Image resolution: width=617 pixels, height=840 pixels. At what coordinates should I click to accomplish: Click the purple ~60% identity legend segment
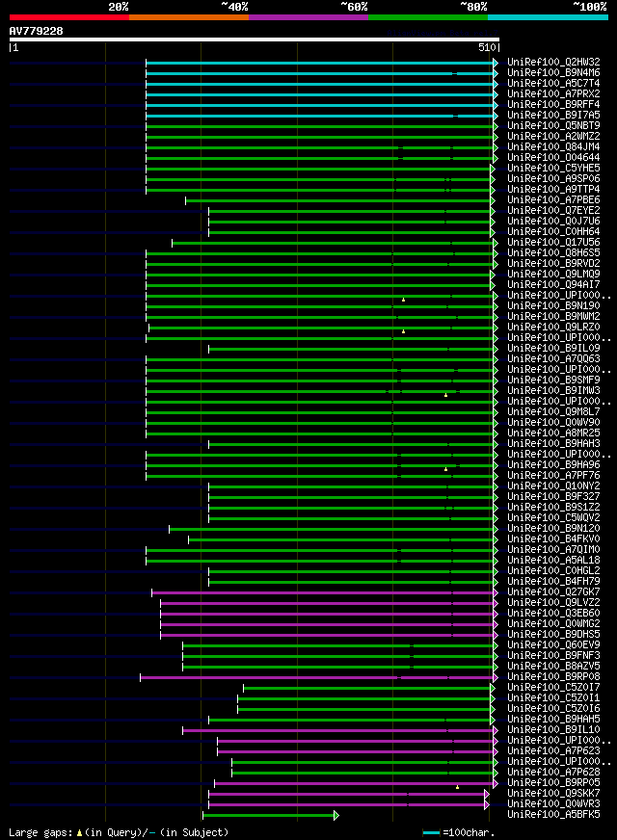click(x=308, y=17)
